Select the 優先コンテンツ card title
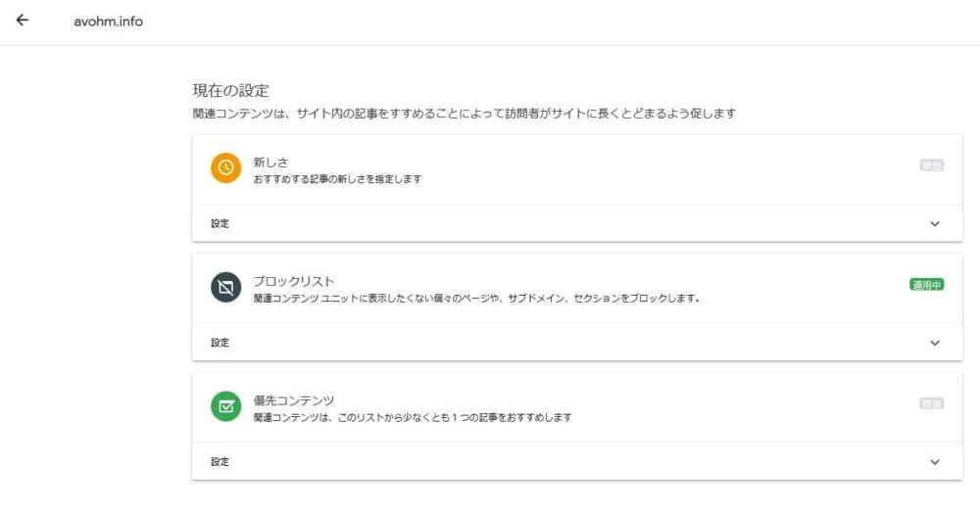980x514 pixels. pos(294,399)
